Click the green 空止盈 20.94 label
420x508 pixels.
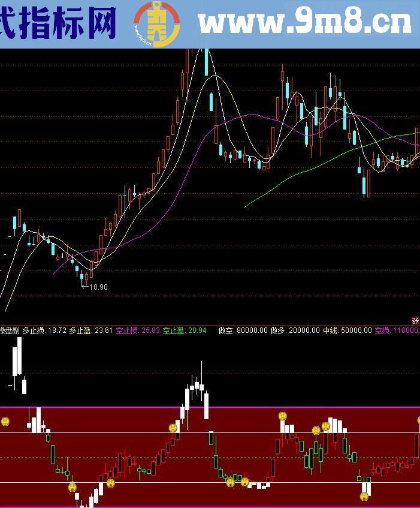(x=184, y=330)
